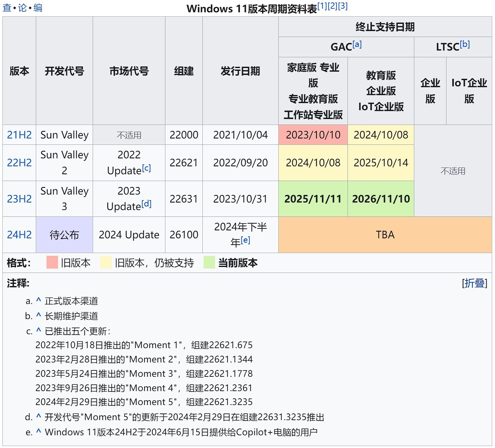Click the 22H2 row's 2024/10/08 end date cell
Screen dimensions: 495x448
pyautogui.click(x=313, y=163)
